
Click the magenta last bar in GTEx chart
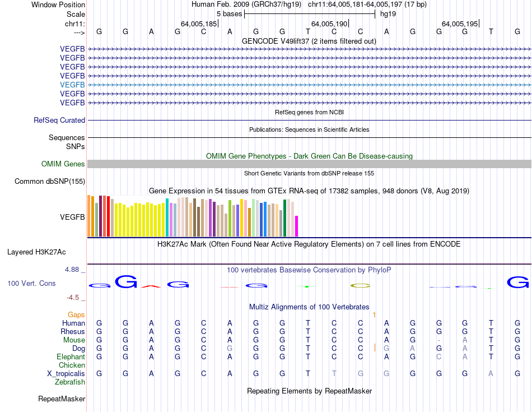click(x=296, y=226)
